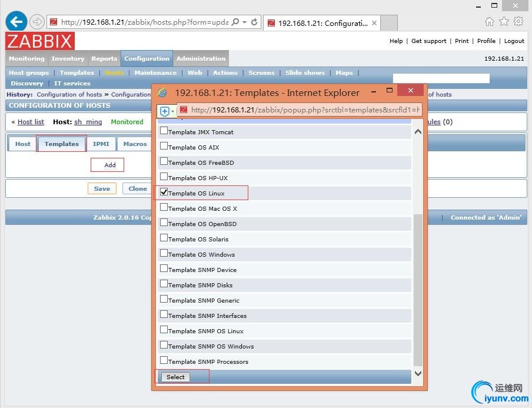Go to Host groups submenu

(x=29, y=72)
